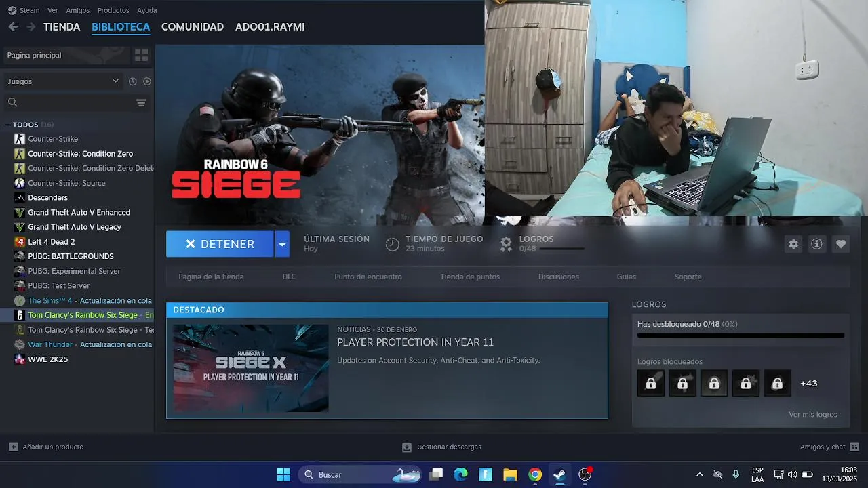Open PLAYER PROTECTION IN YEAR 11 headline
This screenshot has height=488, width=868.
[415, 342]
